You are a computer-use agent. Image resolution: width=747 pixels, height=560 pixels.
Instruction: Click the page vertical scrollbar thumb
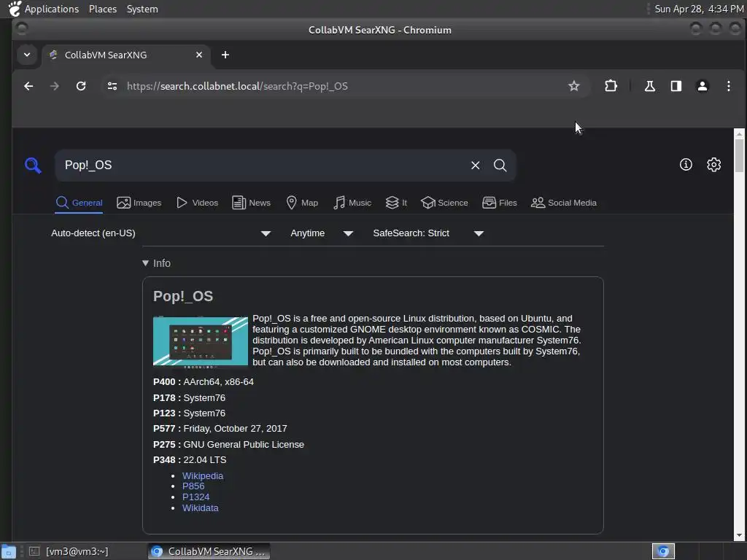tap(739, 156)
